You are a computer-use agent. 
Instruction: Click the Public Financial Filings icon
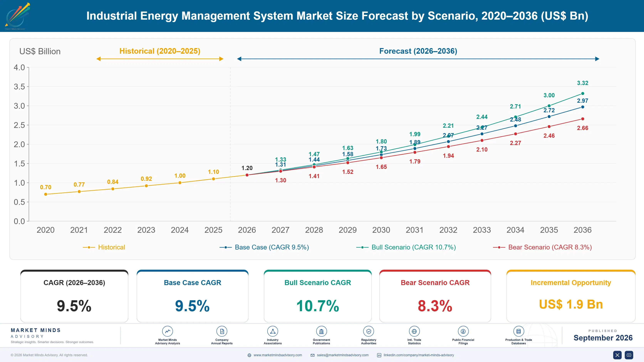click(x=463, y=331)
